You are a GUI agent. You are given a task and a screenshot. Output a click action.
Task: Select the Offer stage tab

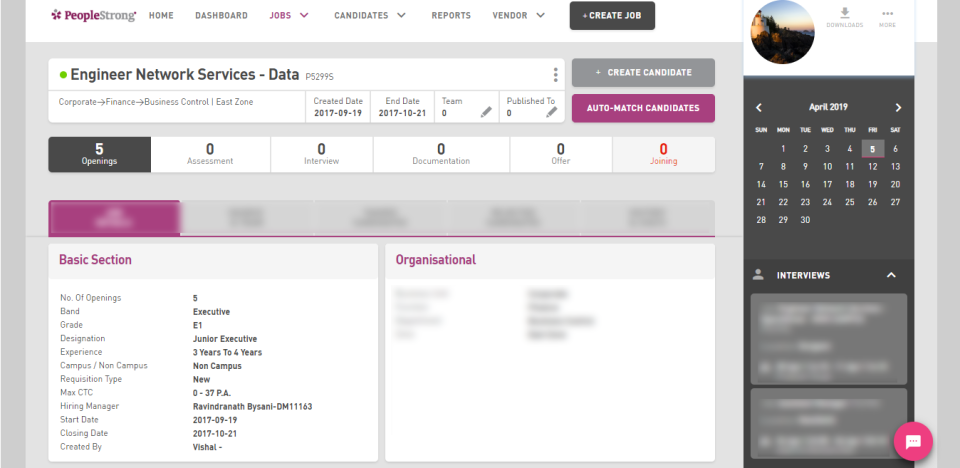(x=560, y=154)
